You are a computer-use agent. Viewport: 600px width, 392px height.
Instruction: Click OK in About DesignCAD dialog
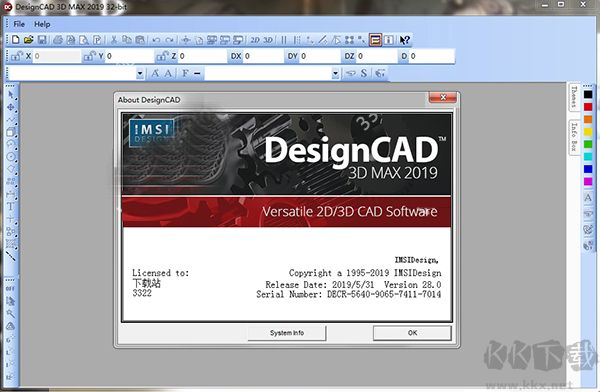pos(412,333)
